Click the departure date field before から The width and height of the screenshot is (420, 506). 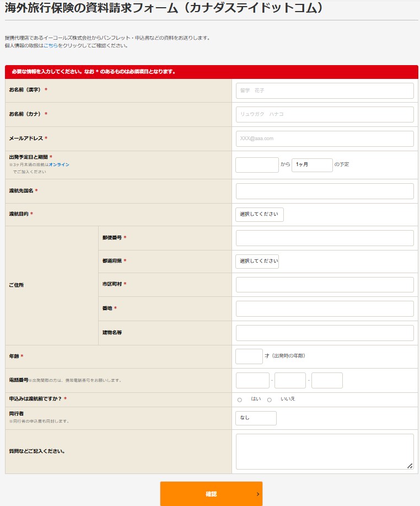pyautogui.click(x=257, y=165)
